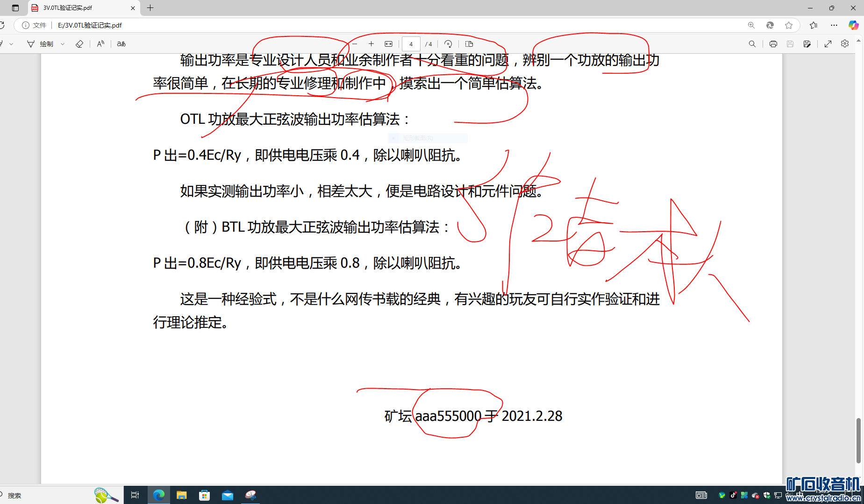The width and height of the screenshot is (864, 504).
Task: Enter full screen mode
Action: coord(828,44)
